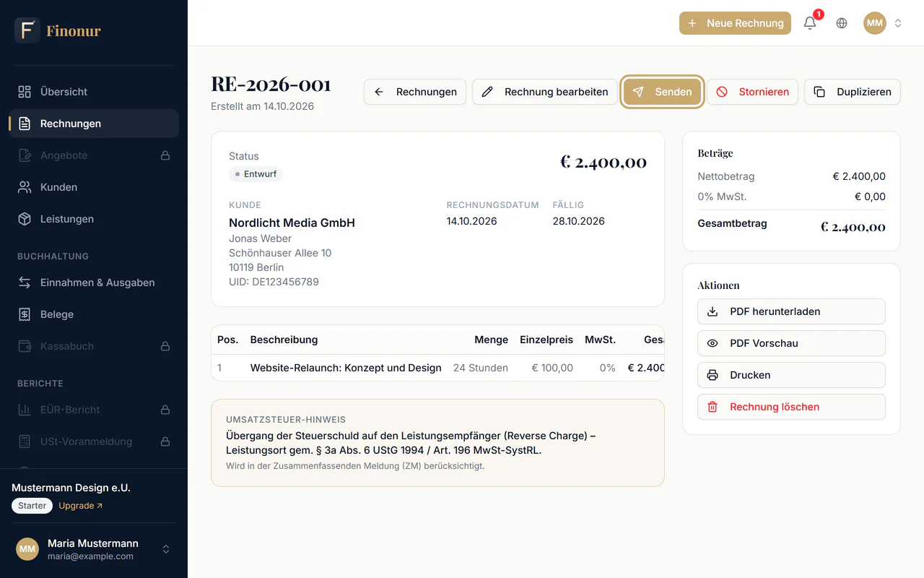924x578 pixels.
Task: Click the Leistungen box icon
Action: click(x=25, y=219)
